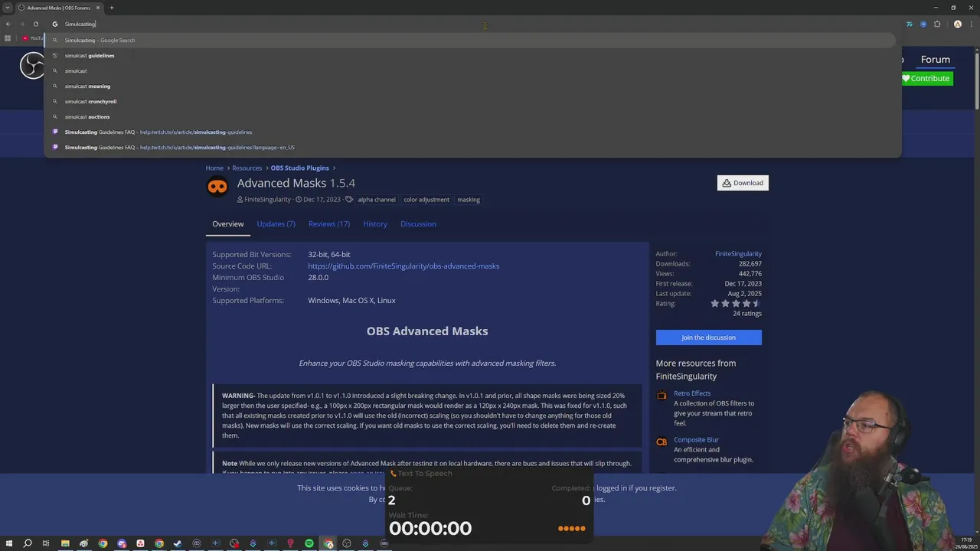Click the star rating in the sidebar
This screenshot has width=980, height=551.
(x=735, y=303)
